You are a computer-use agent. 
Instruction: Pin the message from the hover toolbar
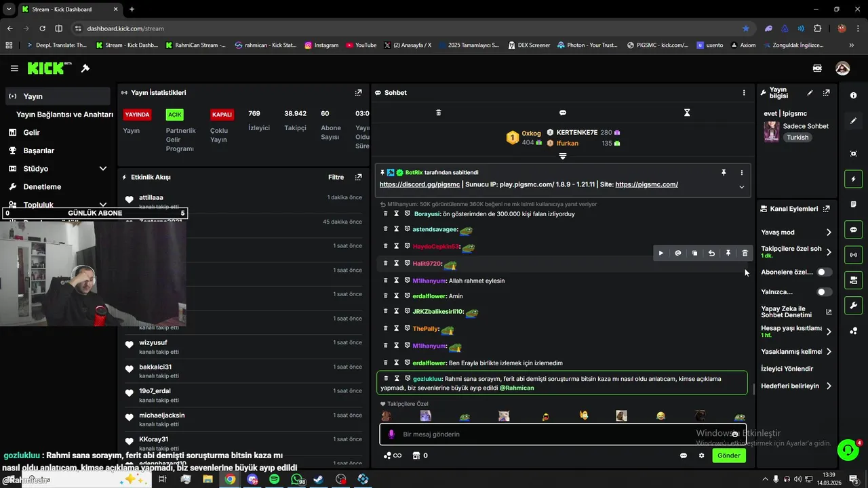click(728, 253)
